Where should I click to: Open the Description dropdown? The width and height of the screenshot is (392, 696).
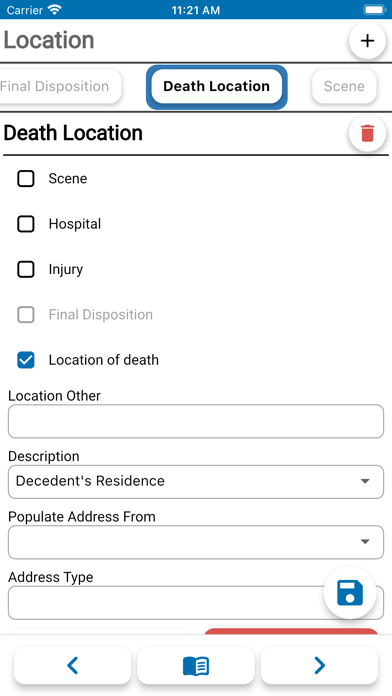[x=196, y=482]
